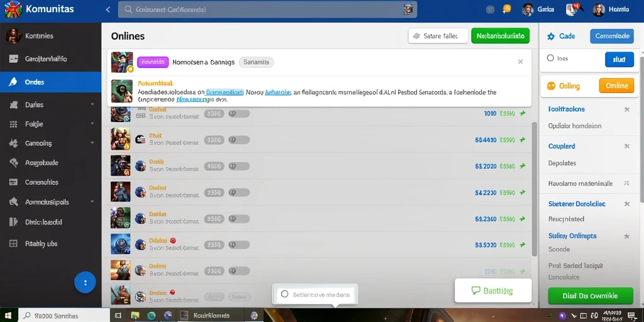
Task: Open the orange notification icon in header
Action: point(507,9)
